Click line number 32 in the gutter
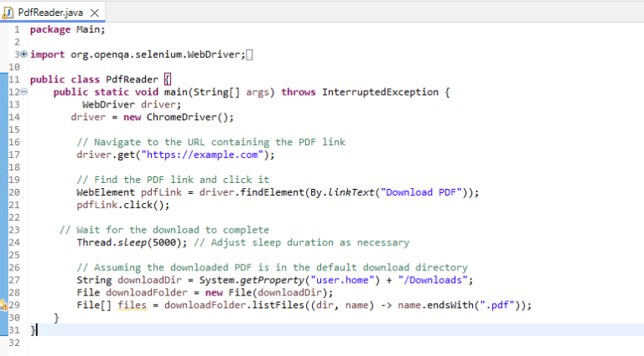 [x=14, y=343]
